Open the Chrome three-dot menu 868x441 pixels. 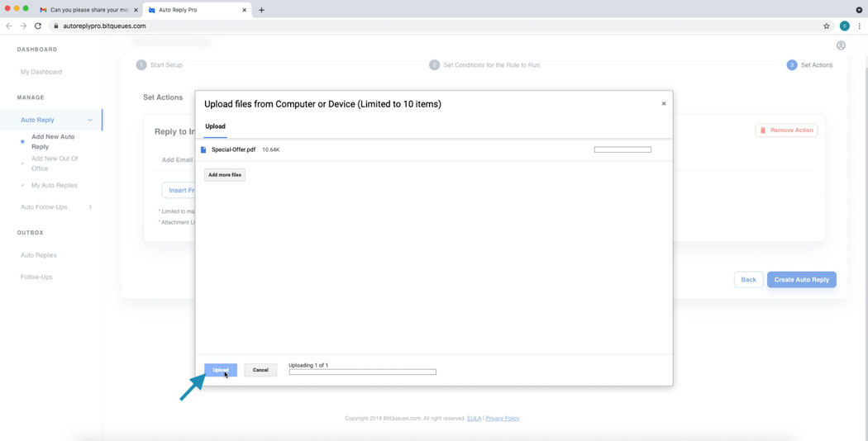pos(860,26)
